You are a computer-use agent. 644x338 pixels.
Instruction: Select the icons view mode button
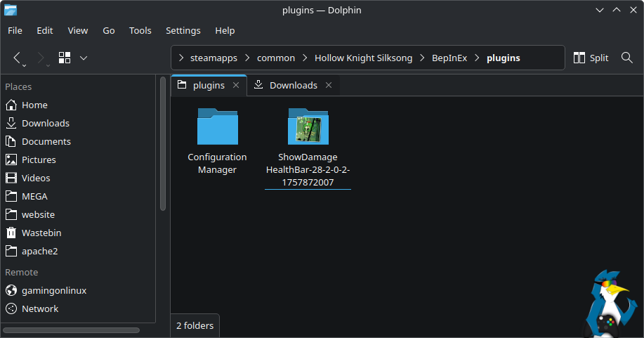[65, 58]
